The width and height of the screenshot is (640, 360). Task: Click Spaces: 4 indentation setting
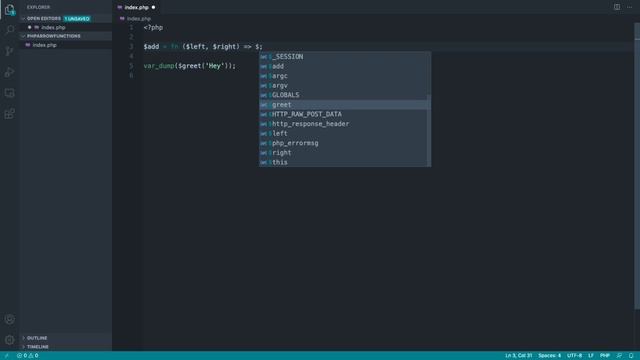point(549,356)
